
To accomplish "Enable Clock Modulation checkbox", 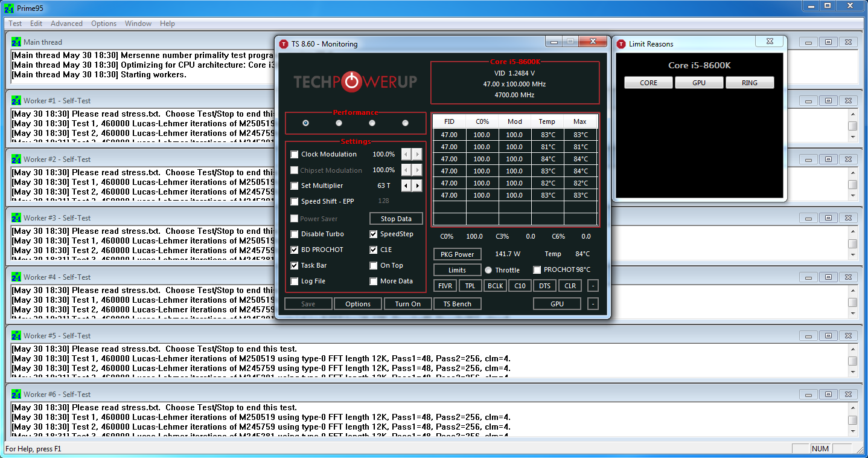I will point(295,155).
